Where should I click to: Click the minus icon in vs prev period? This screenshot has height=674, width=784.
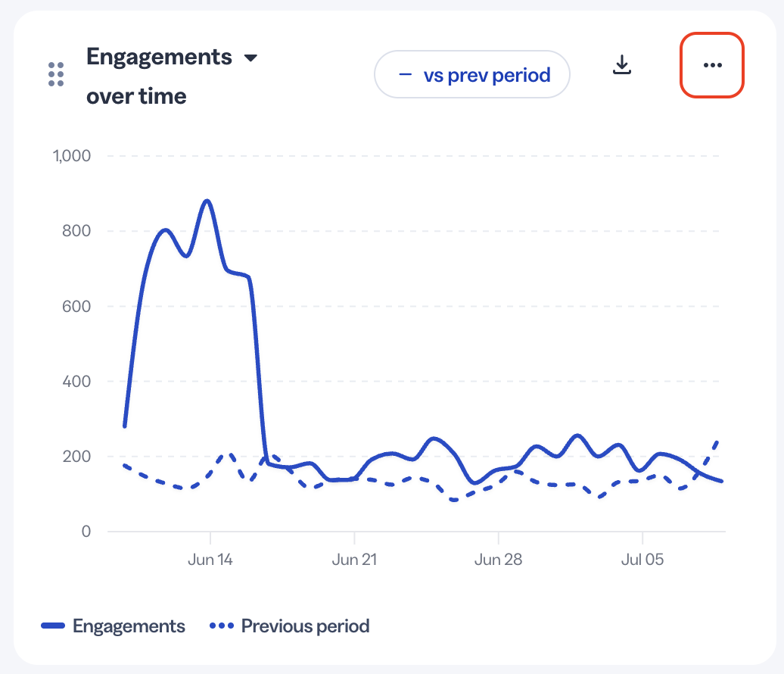click(405, 75)
